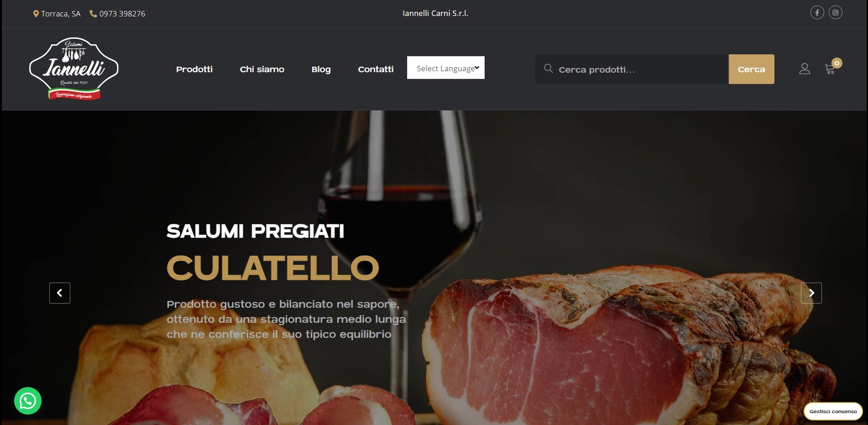Click the gold Cerca search button
The height and width of the screenshot is (425, 868).
pos(752,69)
